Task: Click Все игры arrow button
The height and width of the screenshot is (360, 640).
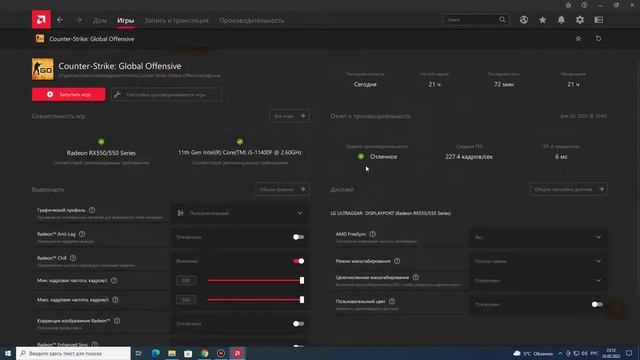Action: point(289,116)
